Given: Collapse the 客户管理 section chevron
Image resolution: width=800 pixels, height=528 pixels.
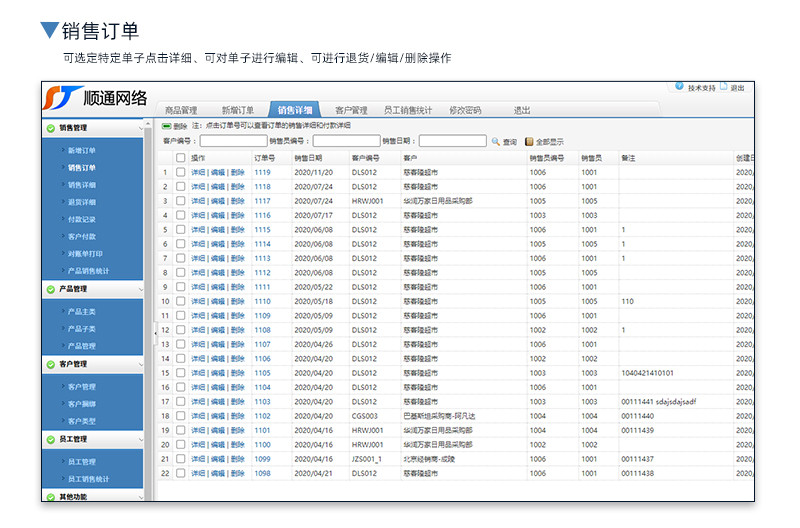Looking at the screenshot, I should coord(140,364).
